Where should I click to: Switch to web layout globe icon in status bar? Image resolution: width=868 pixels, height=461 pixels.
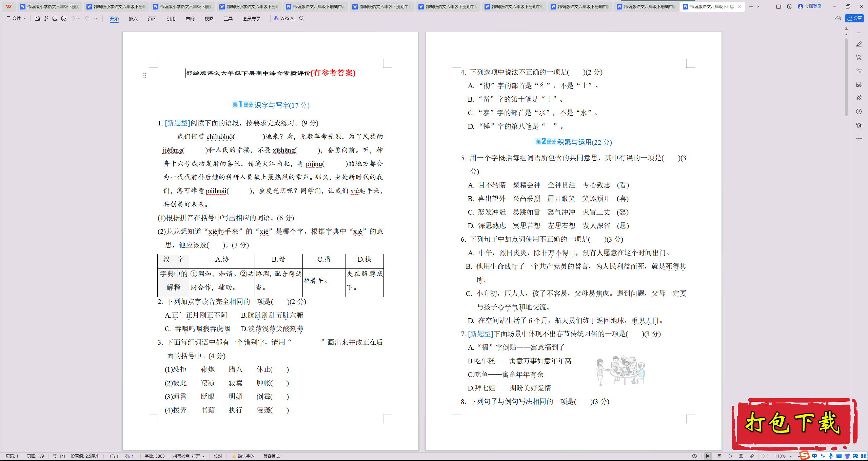pos(741,456)
